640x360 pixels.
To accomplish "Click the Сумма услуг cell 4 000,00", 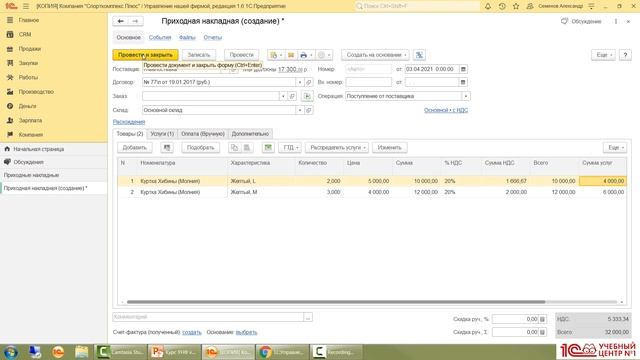I will tap(603, 181).
